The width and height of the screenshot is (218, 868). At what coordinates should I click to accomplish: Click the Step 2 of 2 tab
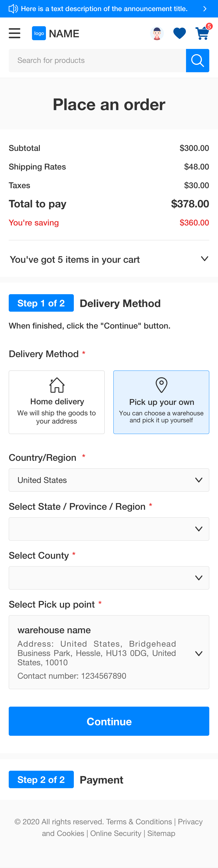[x=41, y=779]
